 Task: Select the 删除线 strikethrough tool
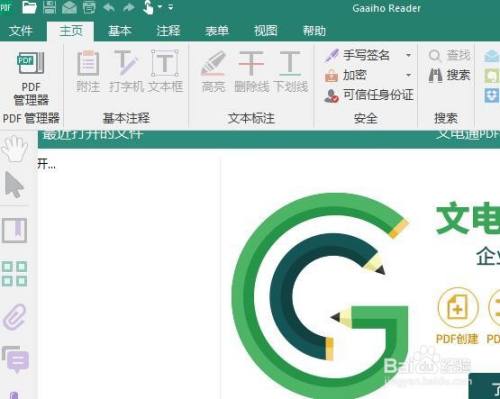coord(251,71)
